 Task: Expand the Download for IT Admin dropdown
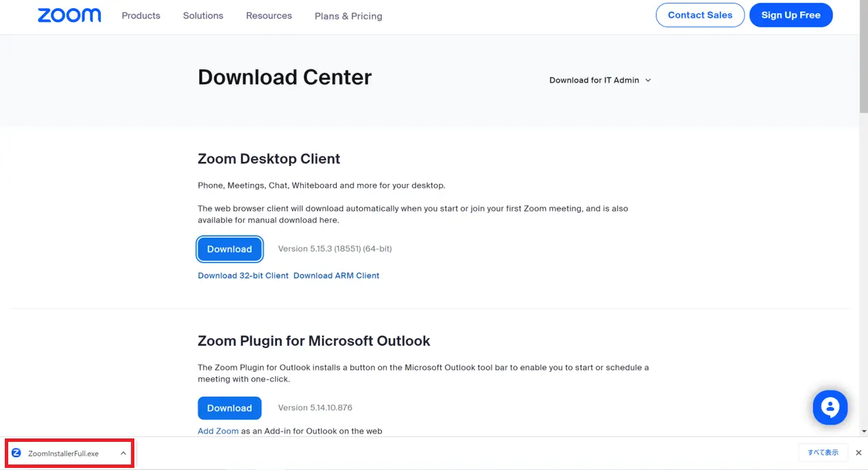click(x=600, y=80)
